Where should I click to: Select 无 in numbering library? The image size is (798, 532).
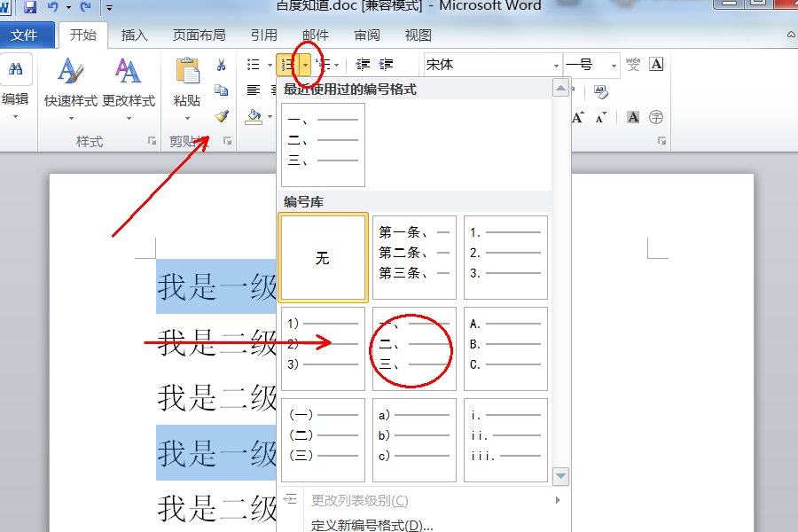coord(323,258)
